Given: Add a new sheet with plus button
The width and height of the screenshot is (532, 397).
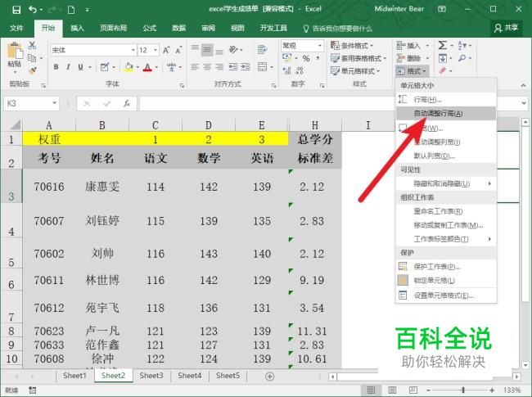Looking at the screenshot, I should tap(270, 377).
